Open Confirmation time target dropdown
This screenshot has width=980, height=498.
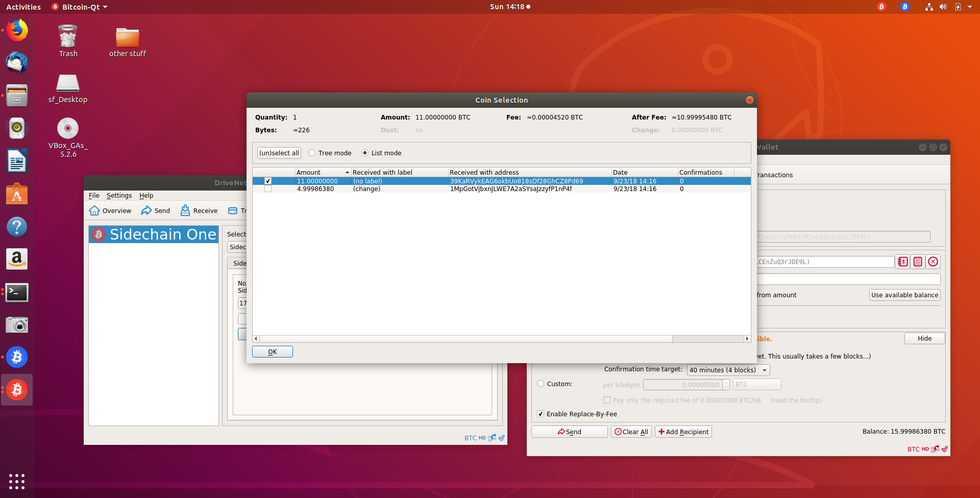click(x=728, y=370)
